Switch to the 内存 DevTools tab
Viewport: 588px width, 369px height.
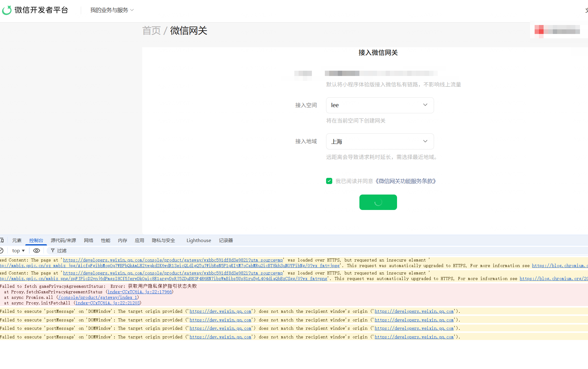coord(122,241)
